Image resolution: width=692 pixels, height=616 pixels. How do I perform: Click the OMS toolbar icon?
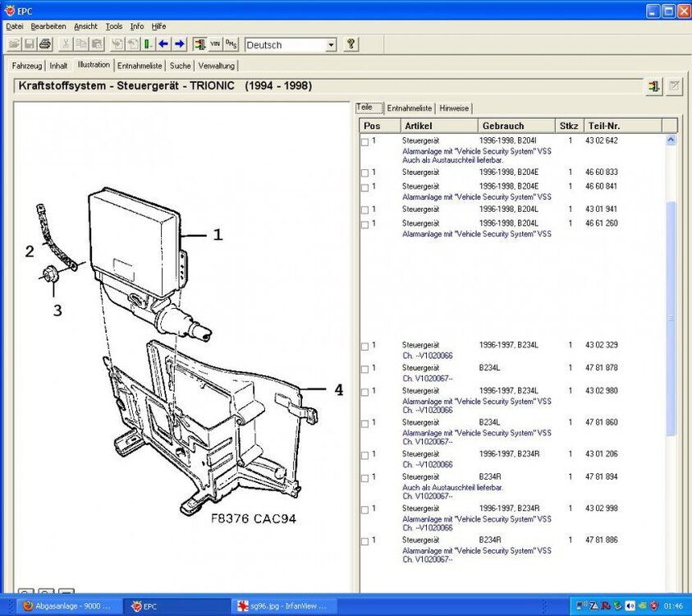point(231,44)
